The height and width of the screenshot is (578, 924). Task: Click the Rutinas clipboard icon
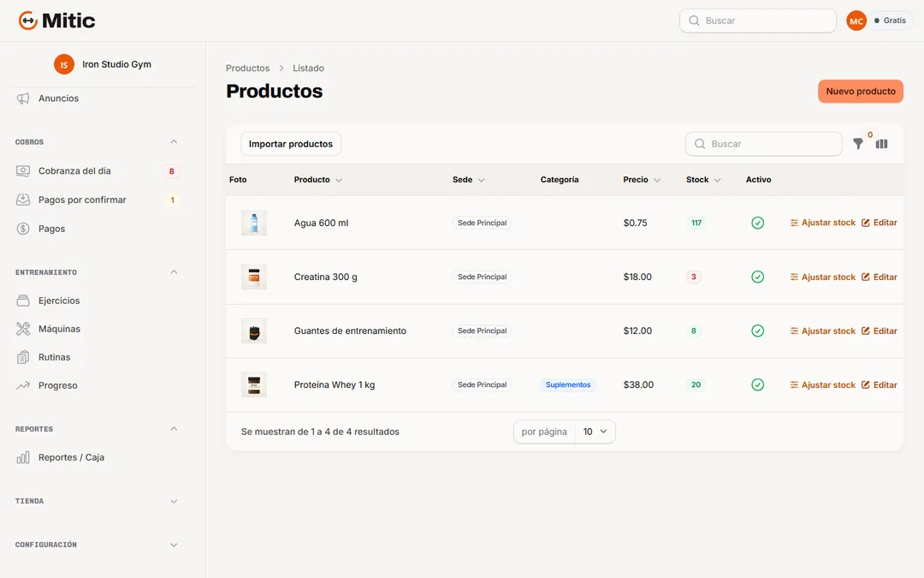pos(23,357)
